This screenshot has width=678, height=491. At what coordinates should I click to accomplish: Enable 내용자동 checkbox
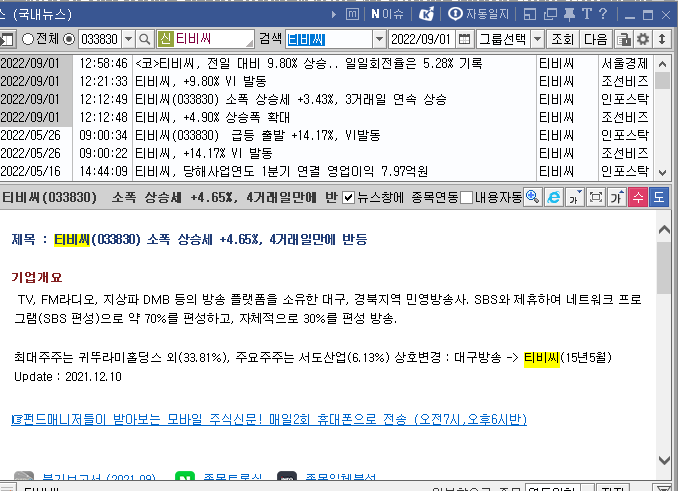tap(466, 198)
